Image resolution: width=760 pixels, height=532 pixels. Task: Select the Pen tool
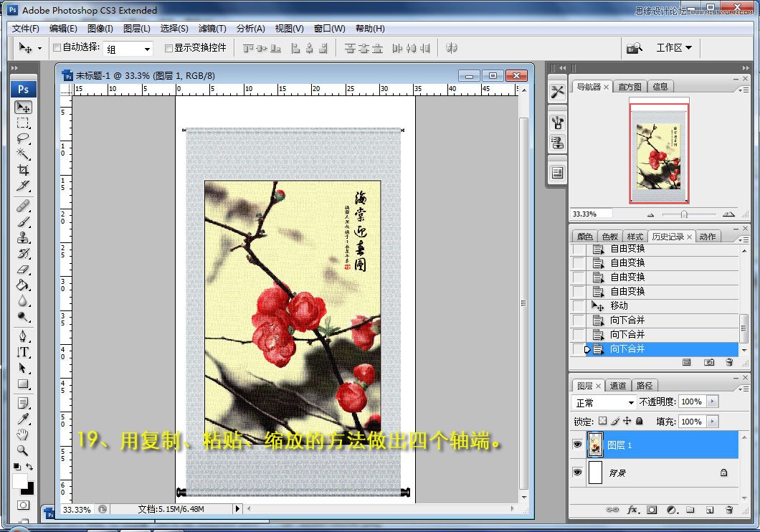23,336
